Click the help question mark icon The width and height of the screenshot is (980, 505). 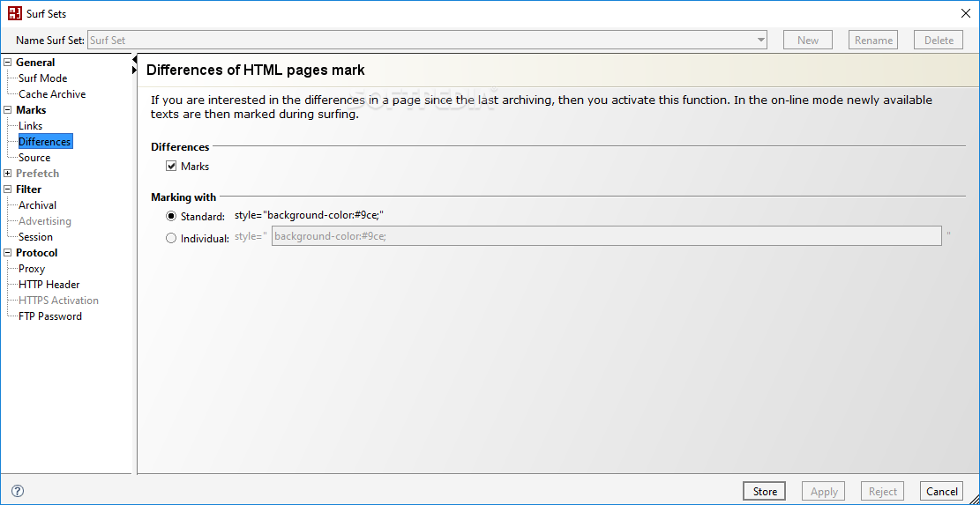tap(18, 491)
